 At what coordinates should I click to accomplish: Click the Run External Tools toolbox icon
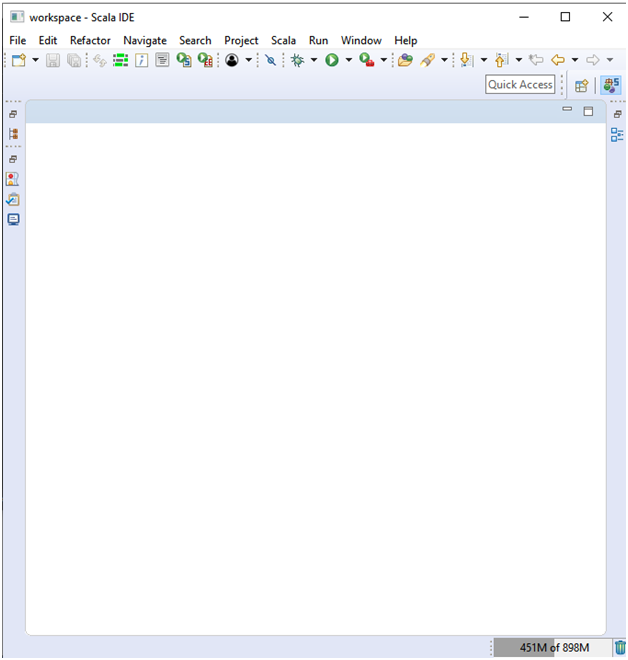[x=367, y=60]
